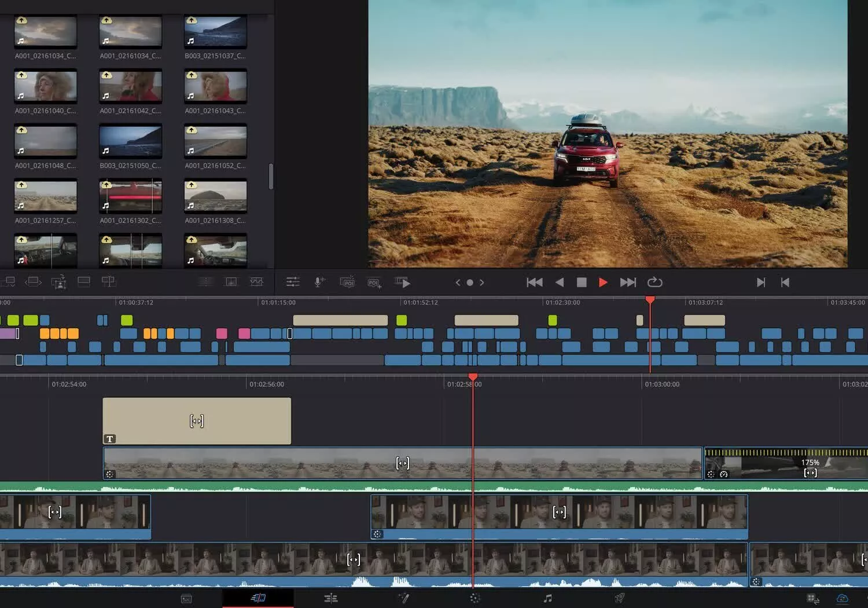Toggle loop playback

coord(654,282)
